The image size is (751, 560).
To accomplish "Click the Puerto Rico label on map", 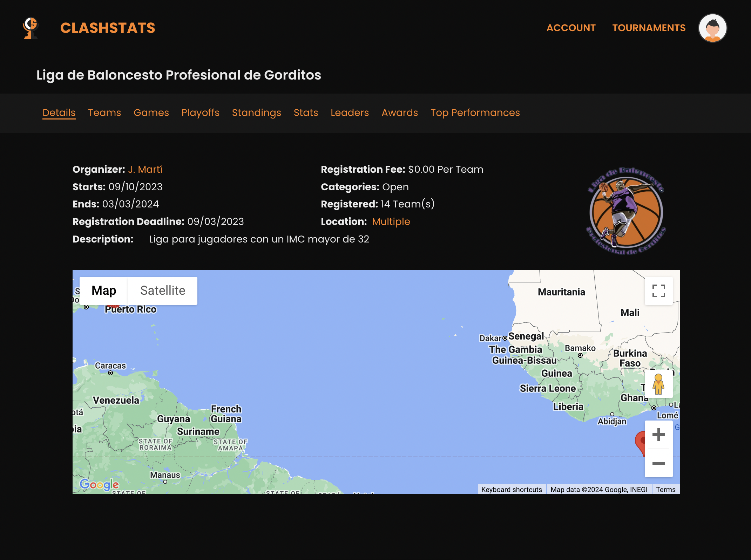I will coord(130,309).
